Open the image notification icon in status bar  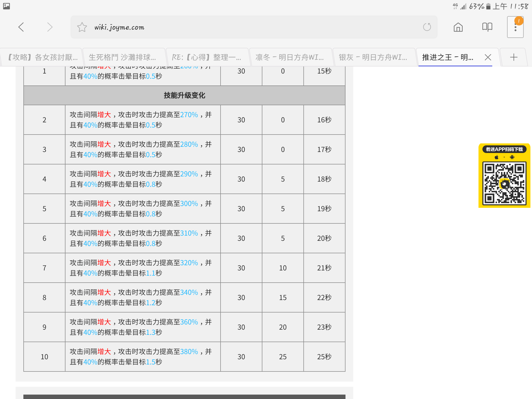point(6,6)
